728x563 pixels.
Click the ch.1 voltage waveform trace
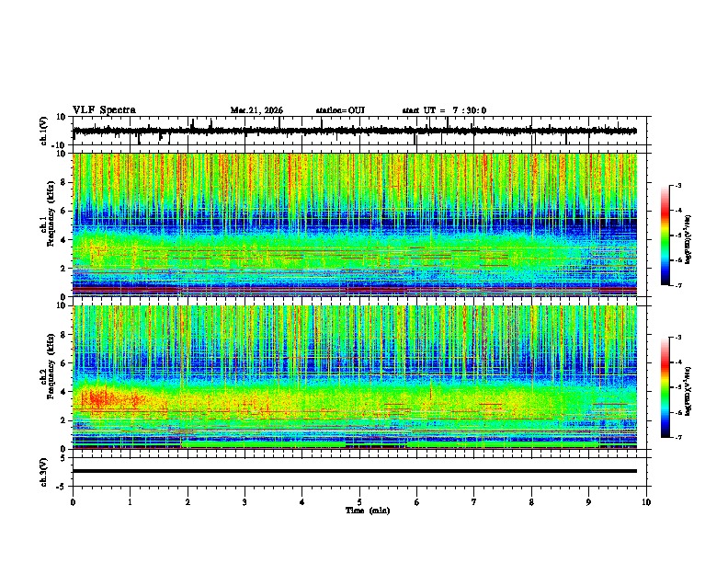click(x=355, y=132)
